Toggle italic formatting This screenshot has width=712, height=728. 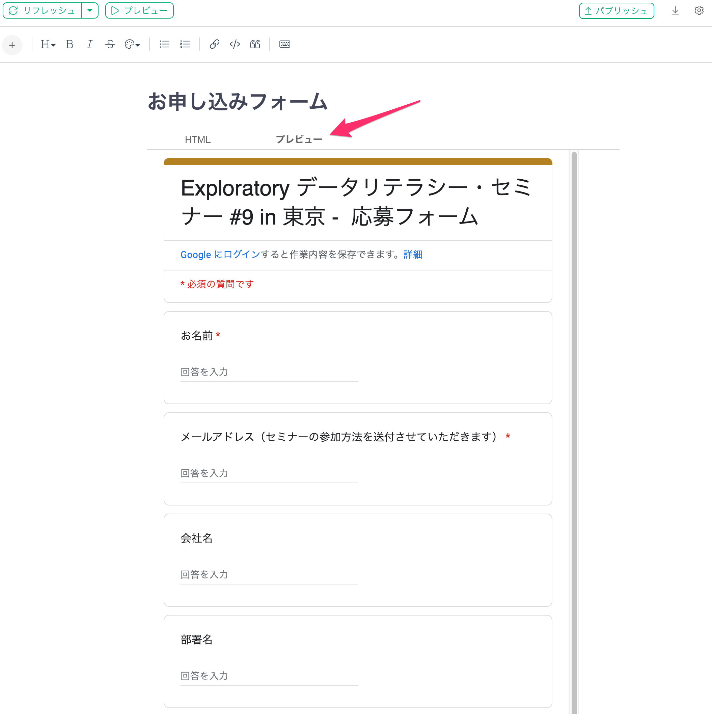[x=89, y=45]
